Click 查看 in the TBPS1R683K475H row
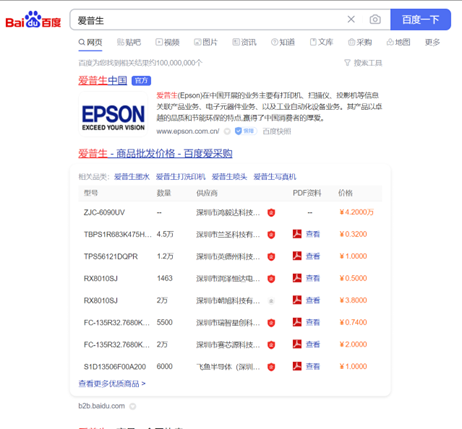Screen dimensions: 462x429 tap(313, 234)
